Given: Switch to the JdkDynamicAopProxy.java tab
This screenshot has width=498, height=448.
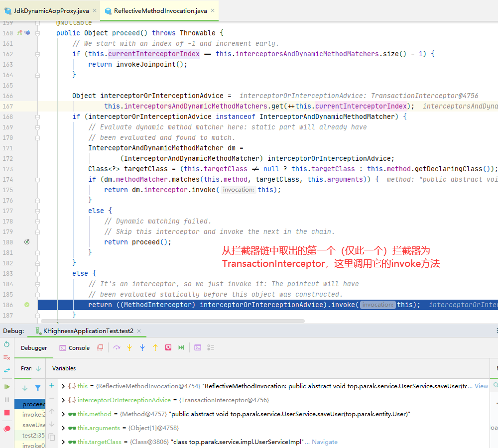Looking at the screenshot, I should tap(51, 11).
